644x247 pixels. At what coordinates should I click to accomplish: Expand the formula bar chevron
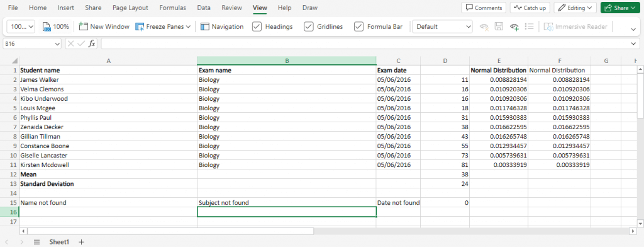633,43
